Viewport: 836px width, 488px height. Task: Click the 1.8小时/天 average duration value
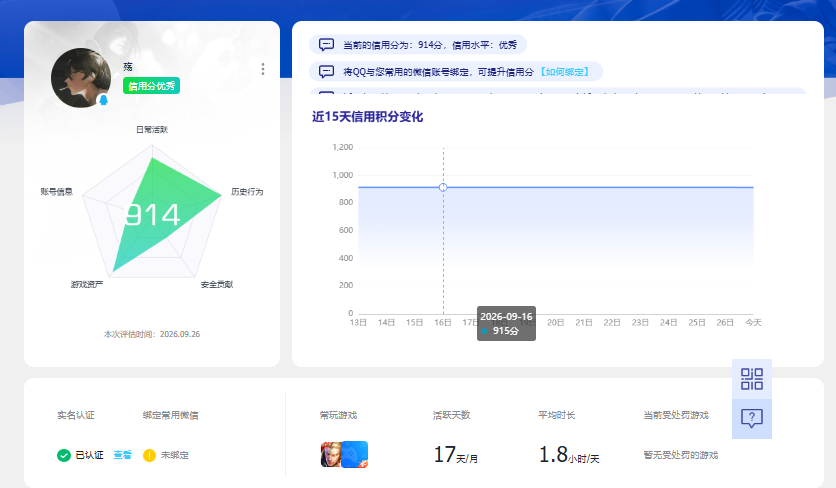coord(569,455)
